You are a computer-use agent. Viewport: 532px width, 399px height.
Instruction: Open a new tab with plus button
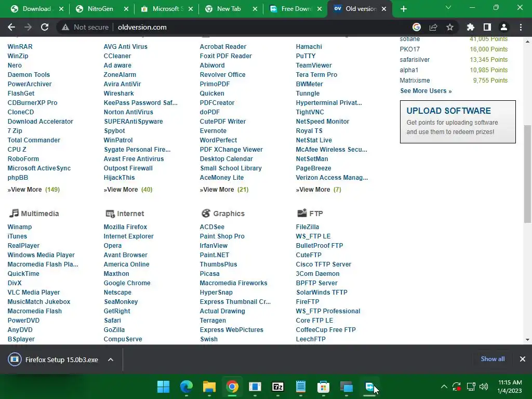(x=403, y=9)
